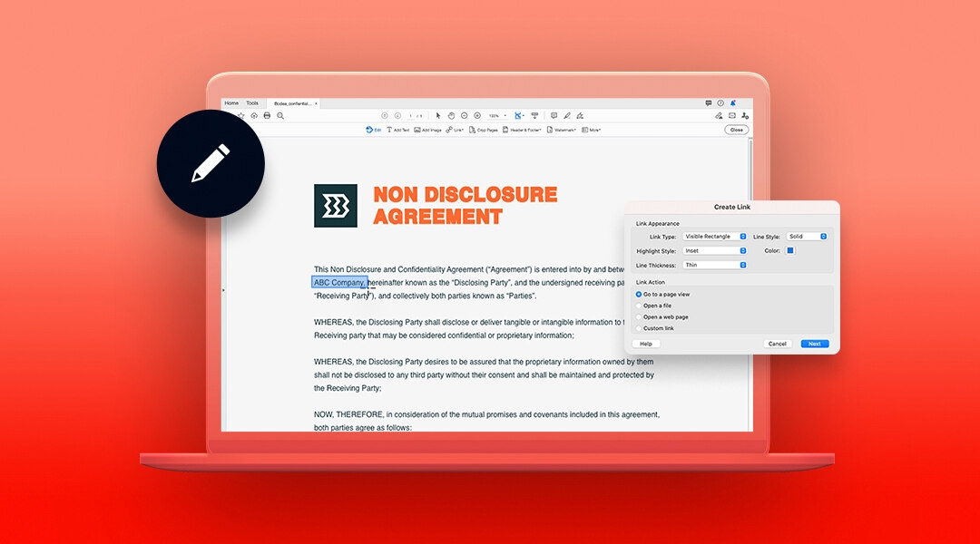The image size is (980, 544).
Task: Select Go to a page view
Action: pos(662,294)
